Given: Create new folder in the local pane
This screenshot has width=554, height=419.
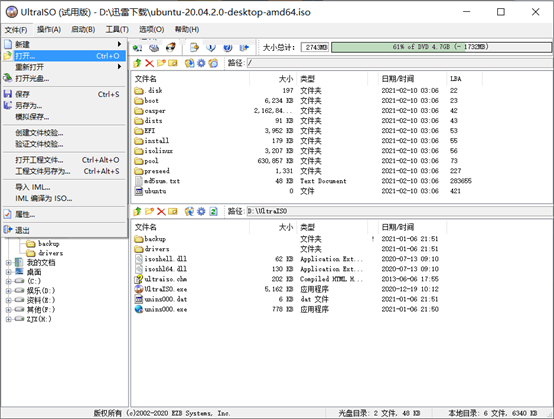Looking at the screenshot, I should pos(149,211).
